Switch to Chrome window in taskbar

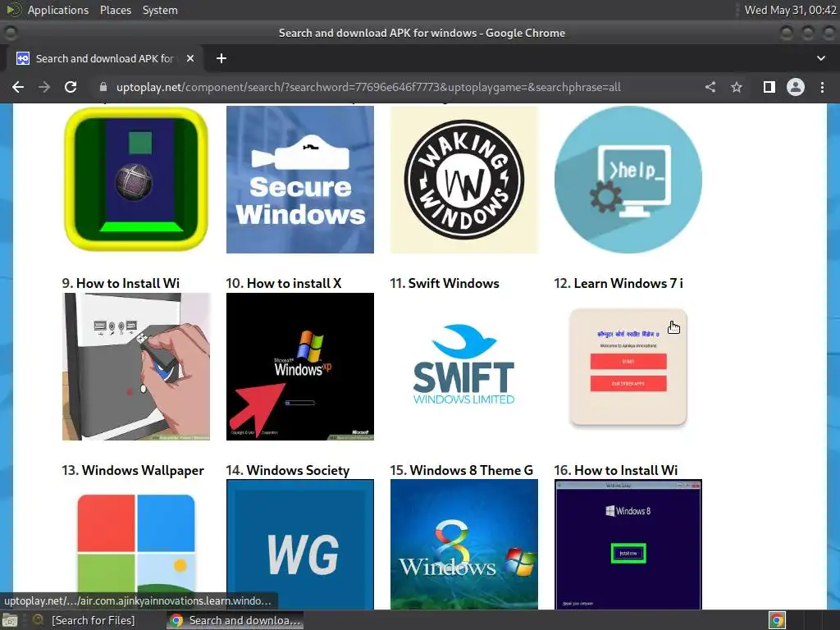(235, 620)
